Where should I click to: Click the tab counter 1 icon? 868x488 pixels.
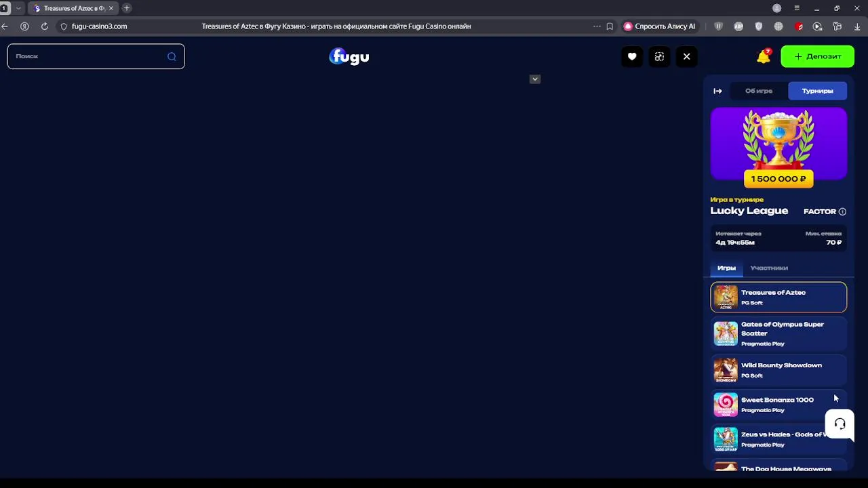pos(5,8)
